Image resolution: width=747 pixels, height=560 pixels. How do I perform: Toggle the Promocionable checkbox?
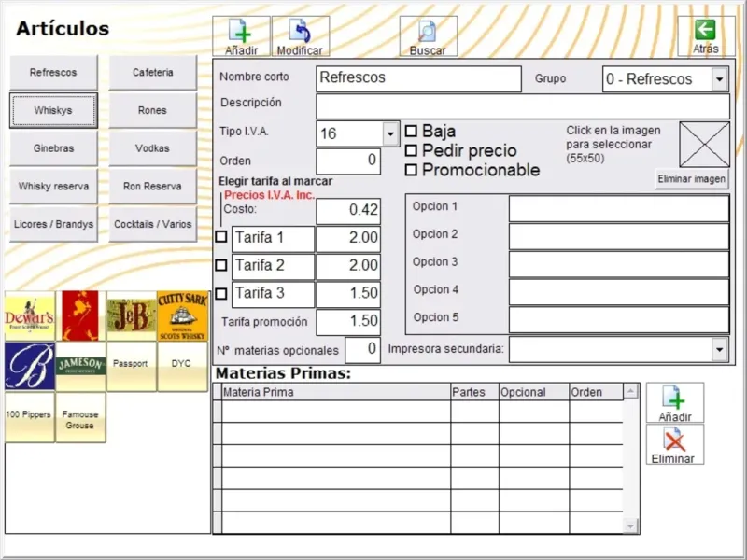[411, 170]
